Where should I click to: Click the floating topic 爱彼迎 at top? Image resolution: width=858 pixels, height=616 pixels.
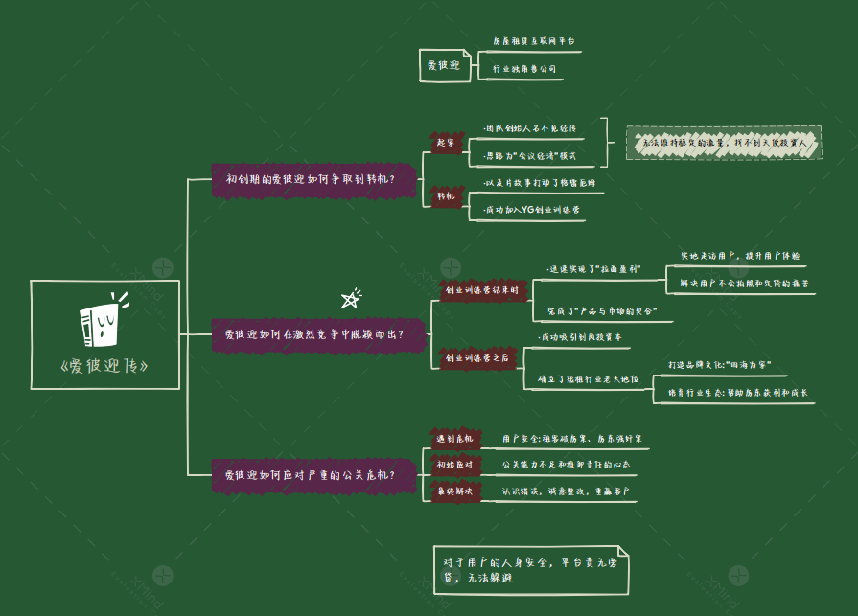click(444, 66)
